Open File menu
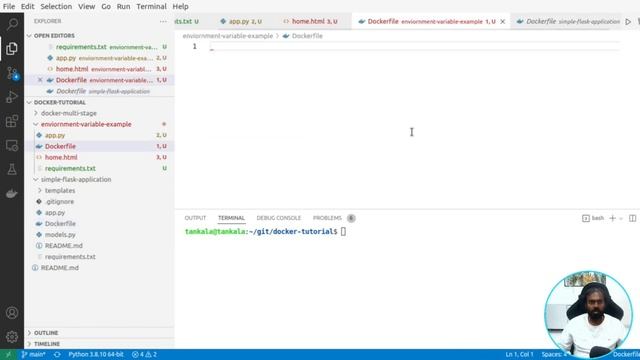This screenshot has width=640, height=360. pos(9,7)
